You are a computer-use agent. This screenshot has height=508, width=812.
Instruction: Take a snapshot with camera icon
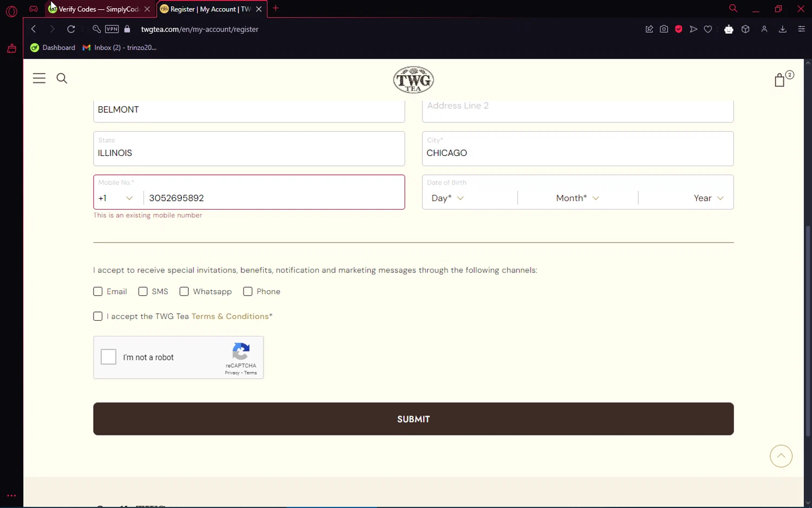664,29
